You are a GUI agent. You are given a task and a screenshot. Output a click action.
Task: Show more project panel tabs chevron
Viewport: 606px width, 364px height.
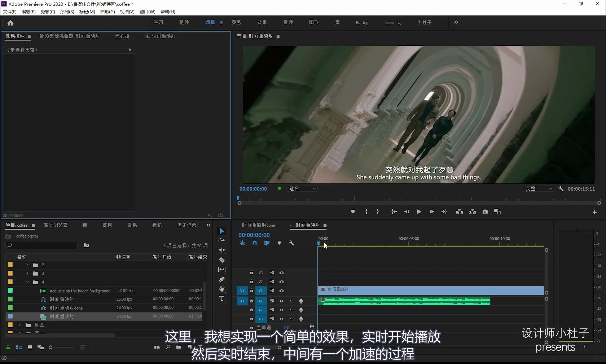coord(208,225)
